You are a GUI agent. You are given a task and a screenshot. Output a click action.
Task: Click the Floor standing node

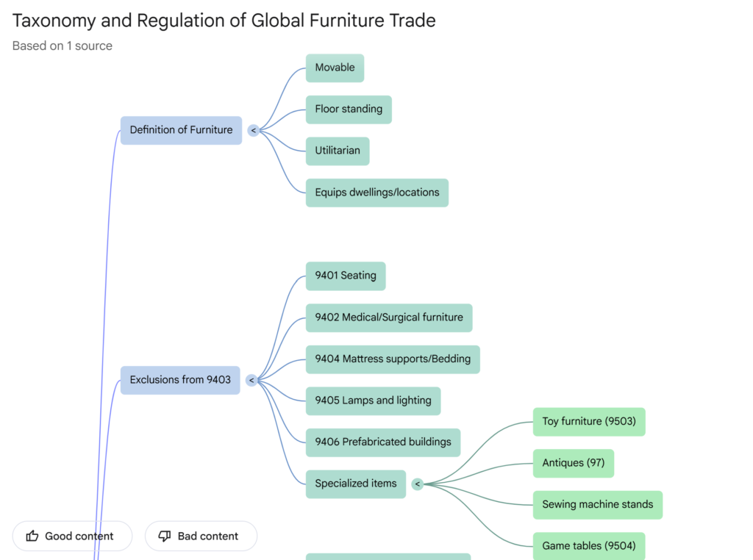tap(349, 110)
